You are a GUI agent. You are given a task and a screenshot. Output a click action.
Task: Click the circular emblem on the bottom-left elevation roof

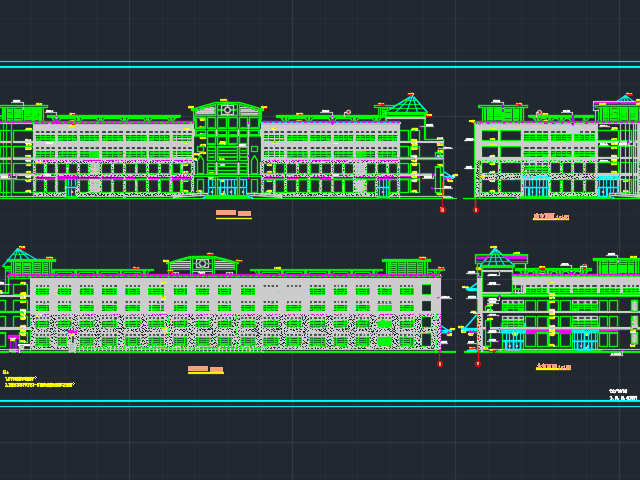click(203, 263)
